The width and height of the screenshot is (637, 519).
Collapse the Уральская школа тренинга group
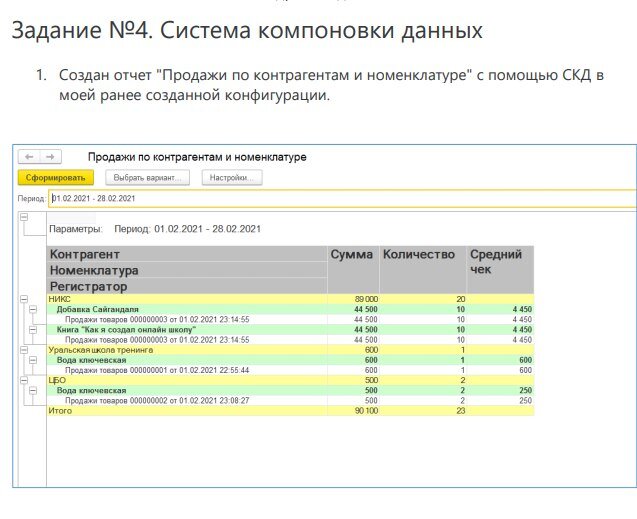24,350
